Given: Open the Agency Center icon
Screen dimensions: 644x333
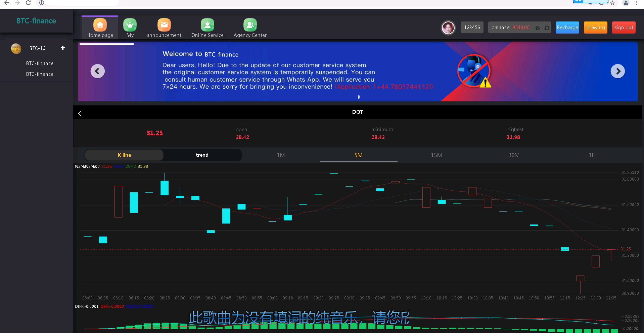Looking at the screenshot, I should click(x=250, y=26).
